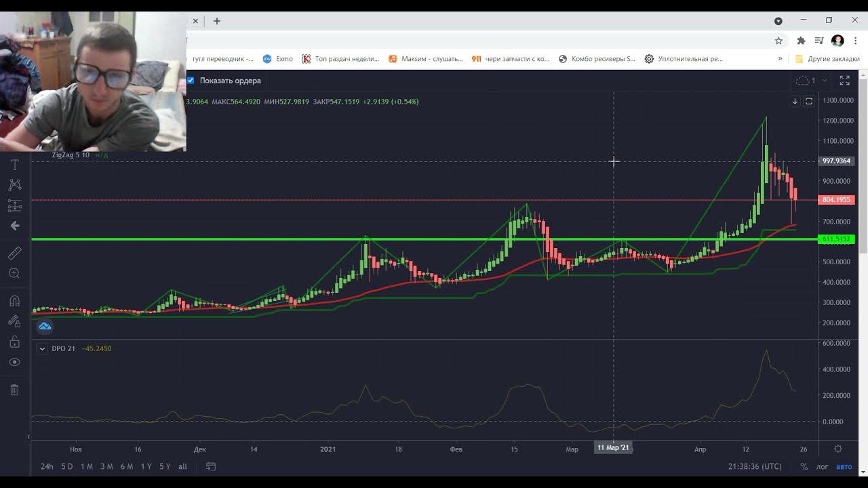Open the Exmo bookmark
Screen dimensions: 868x488
point(277,59)
